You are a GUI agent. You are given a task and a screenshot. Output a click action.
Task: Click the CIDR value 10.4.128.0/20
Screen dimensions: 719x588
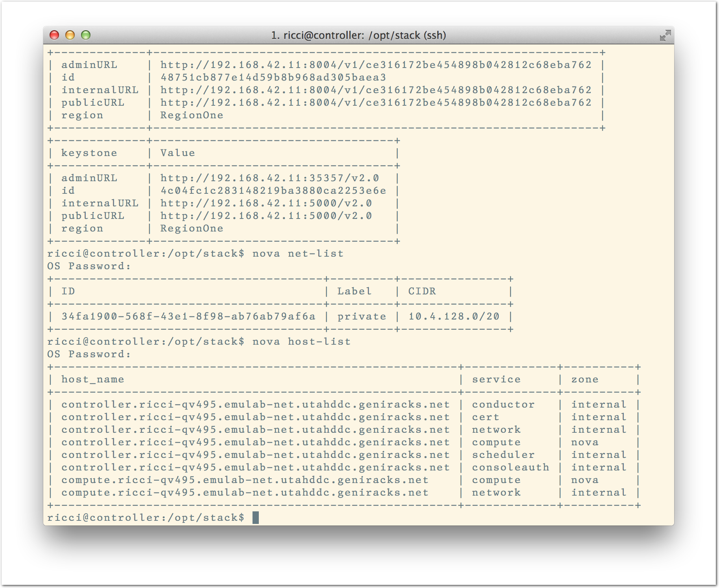pyautogui.click(x=454, y=316)
